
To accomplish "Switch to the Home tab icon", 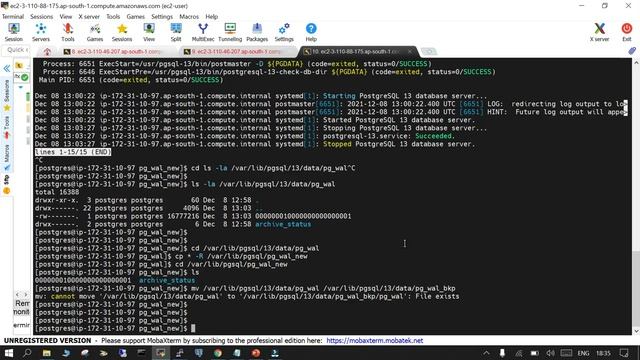I will coord(47,52).
